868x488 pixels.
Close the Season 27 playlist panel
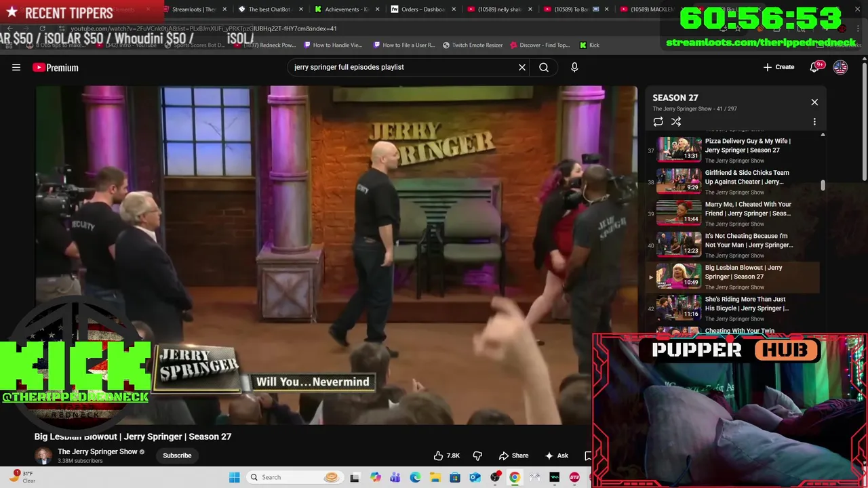(x=814, y=102)
